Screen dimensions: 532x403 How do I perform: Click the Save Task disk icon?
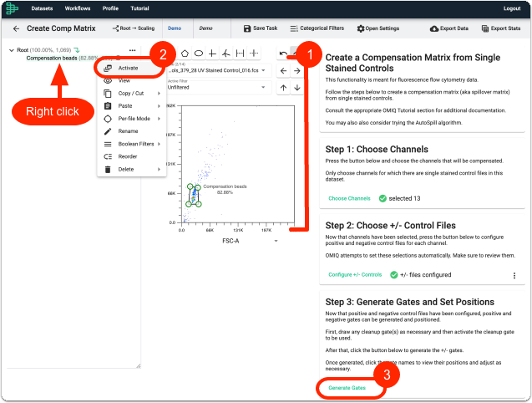247,28
